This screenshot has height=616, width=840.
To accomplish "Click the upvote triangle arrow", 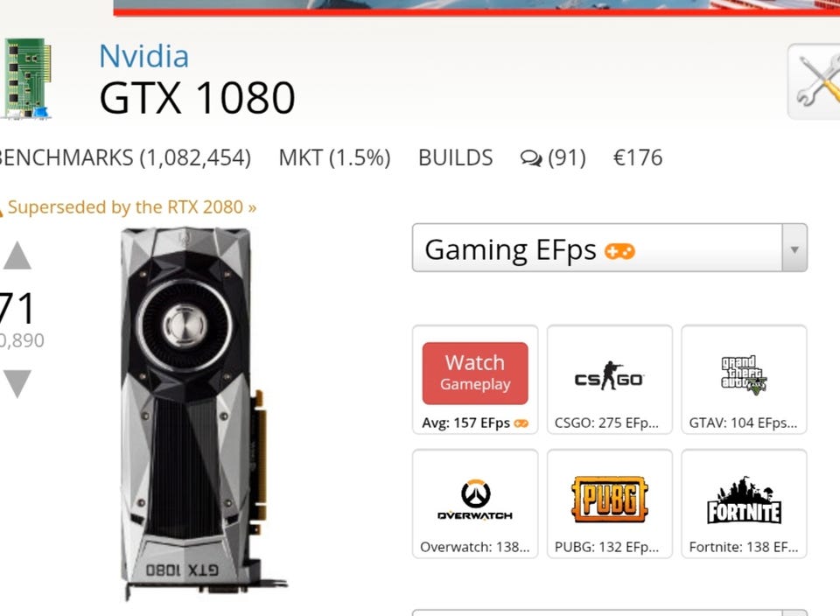I will click(17, 255).
